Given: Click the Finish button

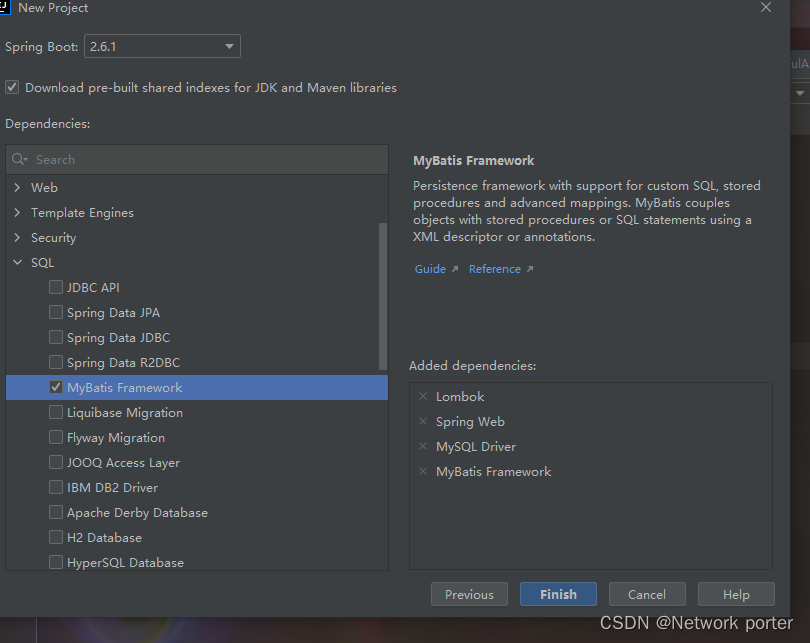Looking at the screenshot, I should click(558, 594).
